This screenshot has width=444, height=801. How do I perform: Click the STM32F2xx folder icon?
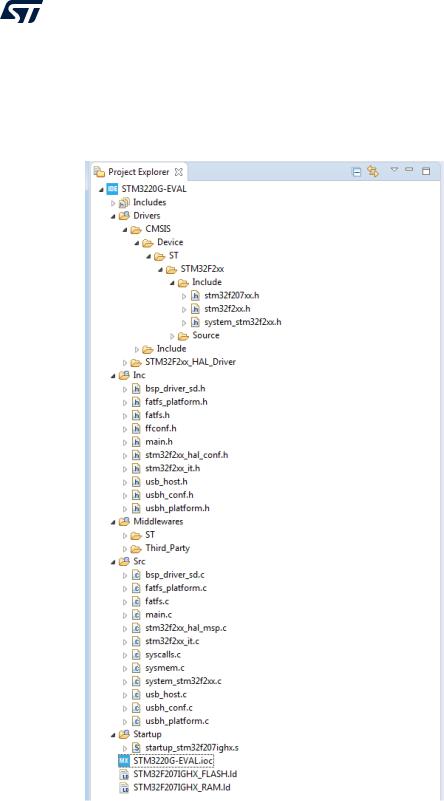(171, 269)
